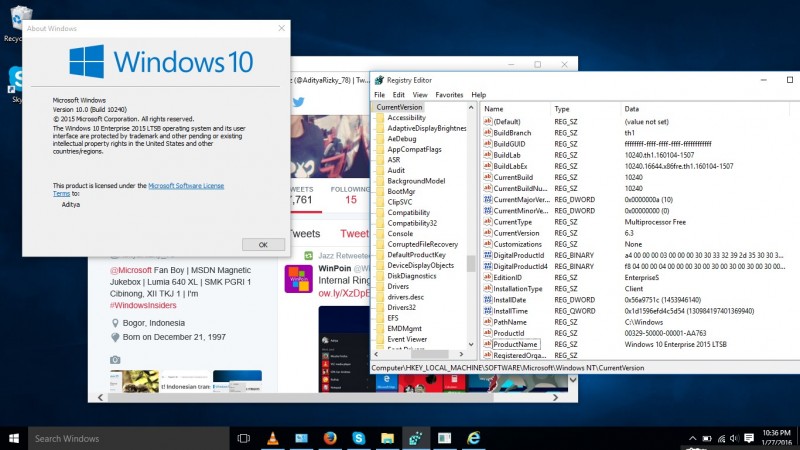Select the InstallDate registry value

tap(509, 300)
